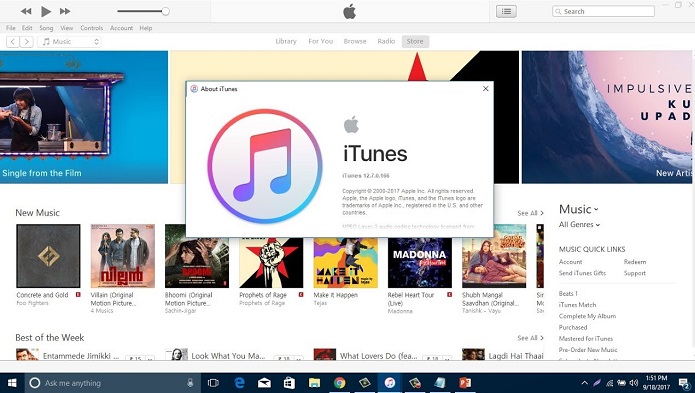
Task: Click the Cortana microphone icon
Action: click(x=191, y=383)
